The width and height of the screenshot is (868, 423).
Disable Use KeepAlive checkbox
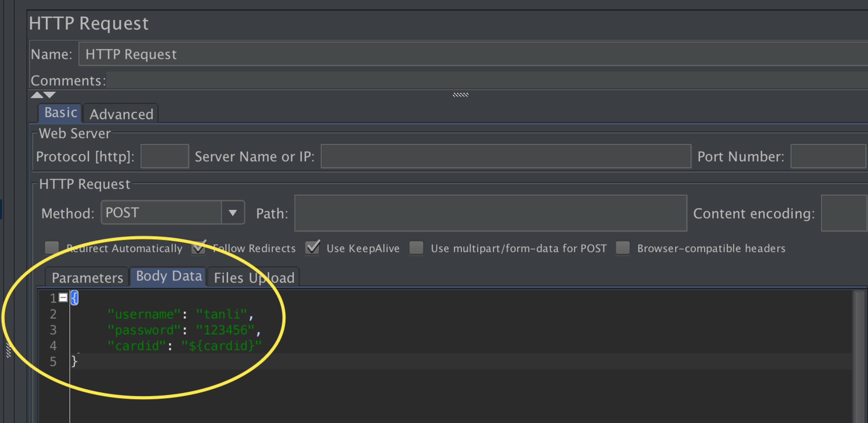(x=312, y=248)
